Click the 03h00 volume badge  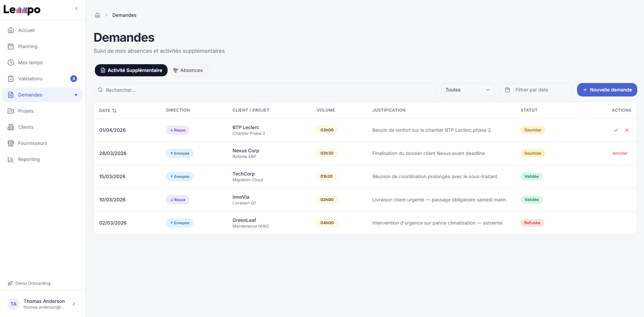(x=327, y=130)
